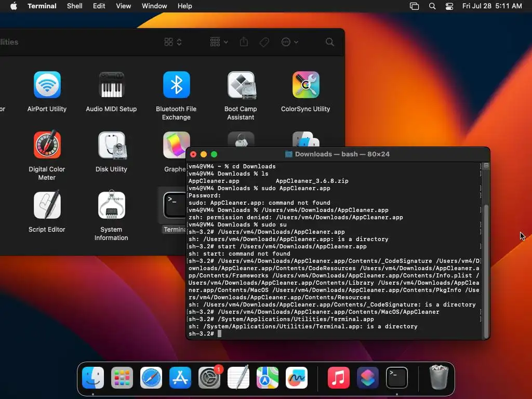Image resolution: width=532 pixels, height=399 pixels.
Task: Open the Window menu
Action: pyautogui.click(x=154, y=6)
